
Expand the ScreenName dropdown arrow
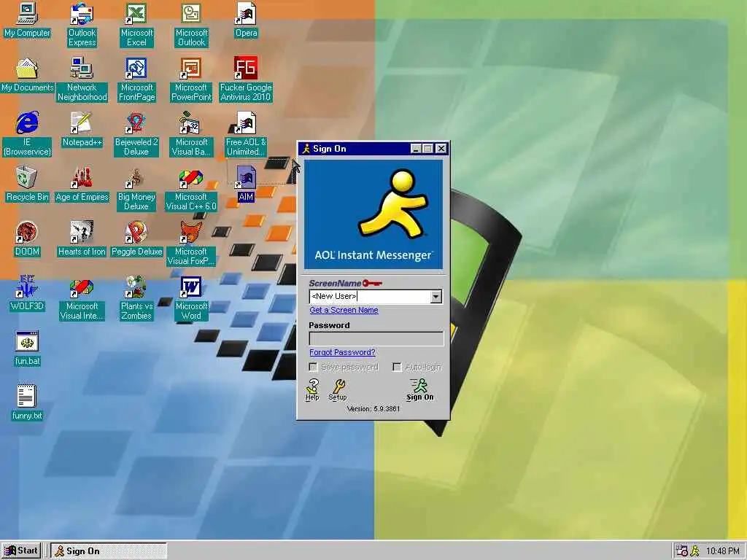(436, 297)
